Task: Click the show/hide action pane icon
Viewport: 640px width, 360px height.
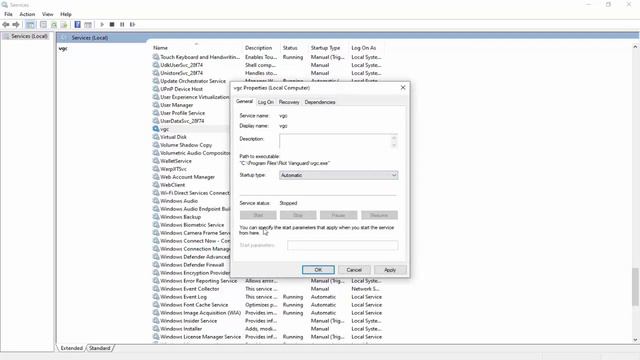Action: pyautogui.click(x=88, y=24)
